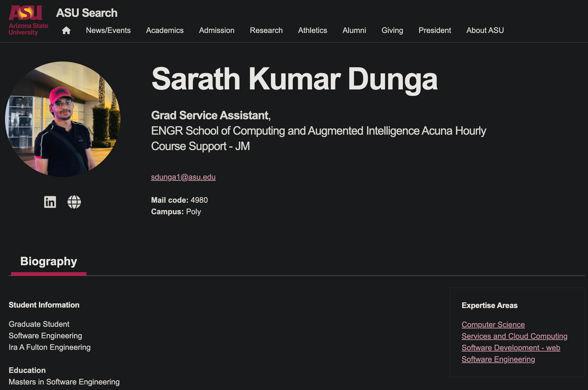588x390 pixels.
Task: Open the Academics menu
Action: pyautogui.click(x=165, y=30)
